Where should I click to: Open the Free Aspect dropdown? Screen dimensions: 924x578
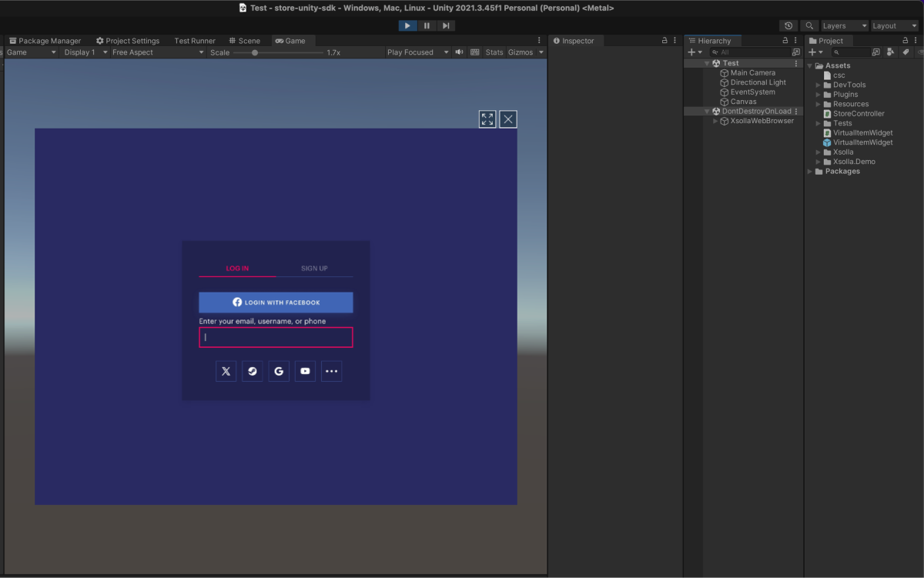click(x=157, y=52)
